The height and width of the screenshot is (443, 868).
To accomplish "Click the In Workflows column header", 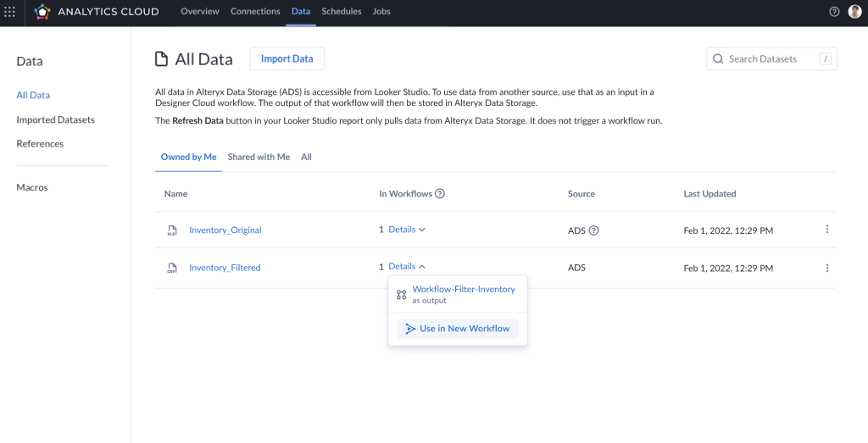I will [406, 194].
